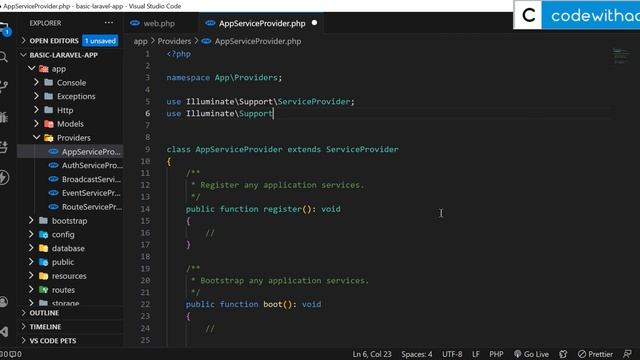640x360 pixels.
Task: Place cursor on 'use Illuminate\Support' line 6
Action: (x=220, y=113)
